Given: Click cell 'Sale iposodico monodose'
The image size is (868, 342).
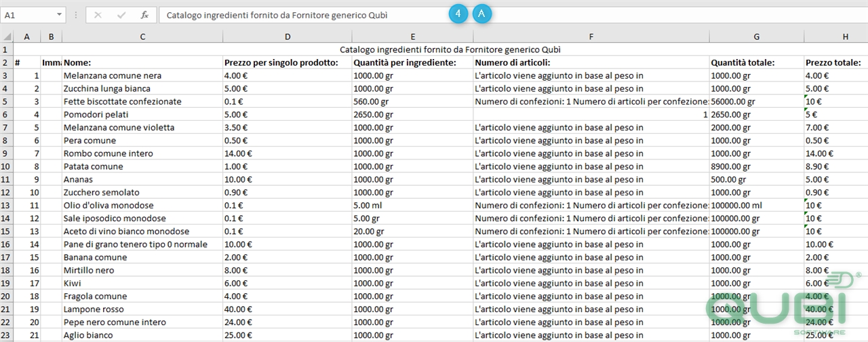Looking at the screenshot, I should (x=142, y=218).
